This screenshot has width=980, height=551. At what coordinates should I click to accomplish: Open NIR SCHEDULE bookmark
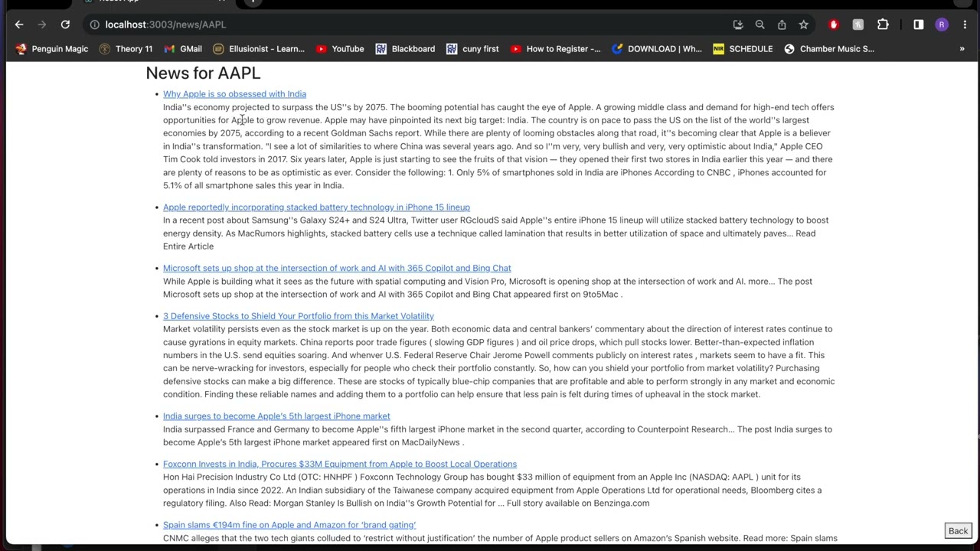click(x=743, y=49)
